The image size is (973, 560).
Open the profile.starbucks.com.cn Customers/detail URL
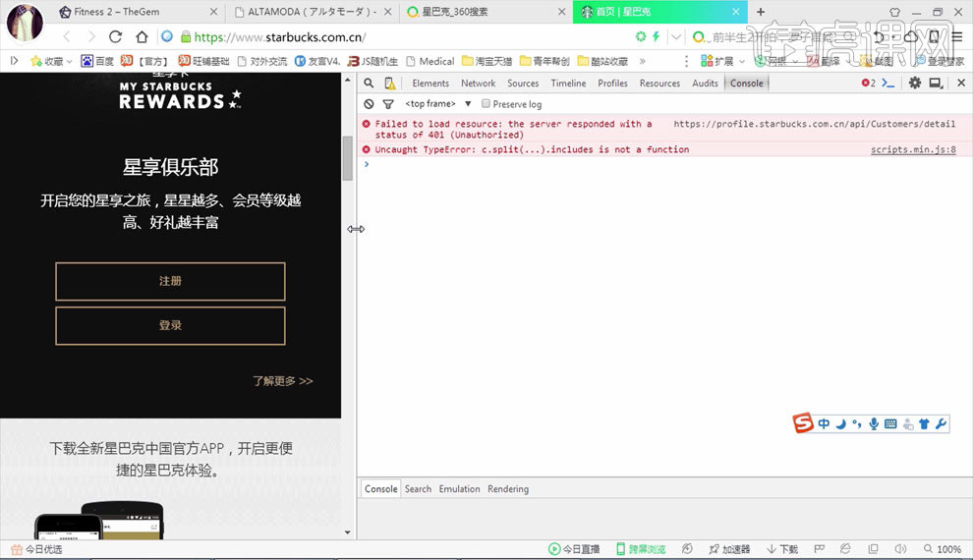[x=814, y=124]
